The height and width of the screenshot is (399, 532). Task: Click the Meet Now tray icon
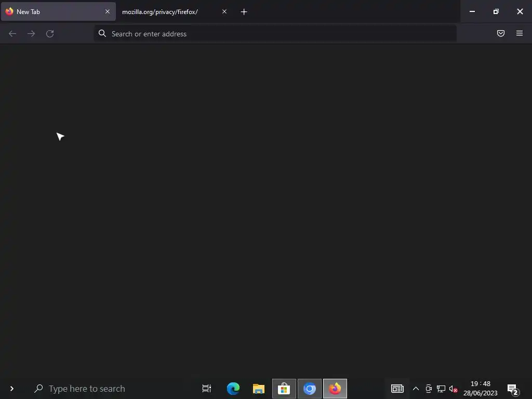tap(429, 389)
